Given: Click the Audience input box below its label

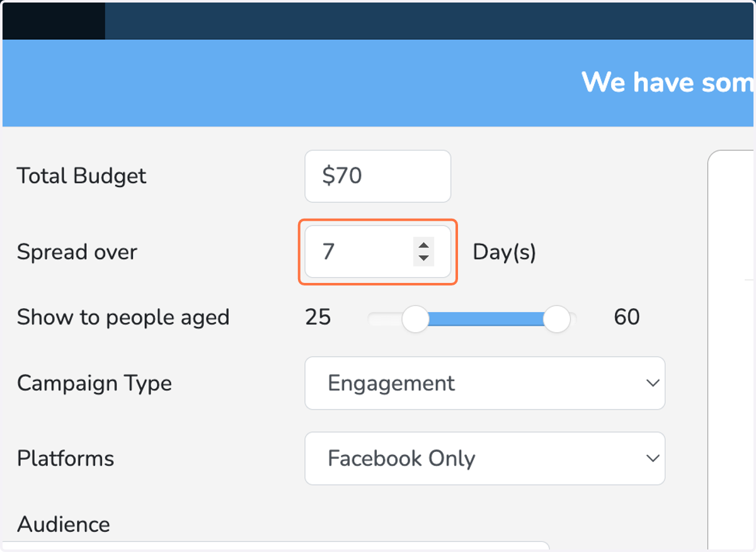Looking at the screenshot, I should tap(276, 546).
